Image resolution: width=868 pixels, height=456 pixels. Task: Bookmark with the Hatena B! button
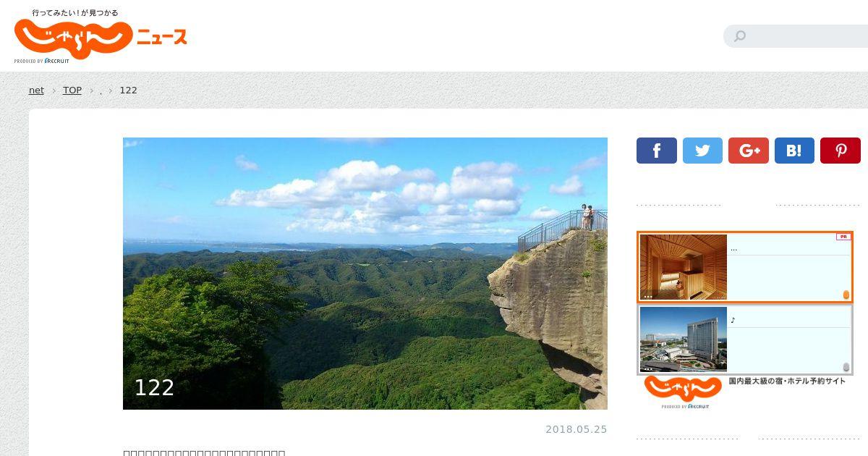point(794,151)
